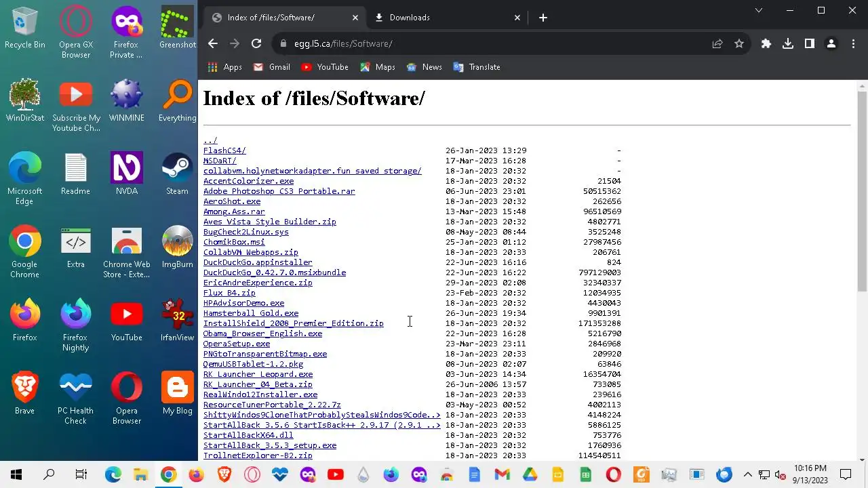The height and width of the screenshot is (488, 868).
Task: Select the Firefox Nightly desktop icon
Action: click(x=76, y=325)
